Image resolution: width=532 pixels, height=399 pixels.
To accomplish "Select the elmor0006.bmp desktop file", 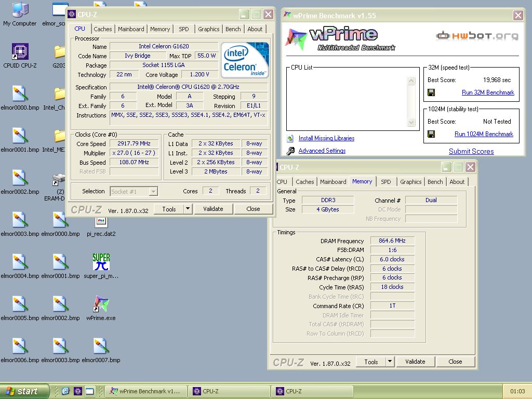I will [x=20, y=350].
